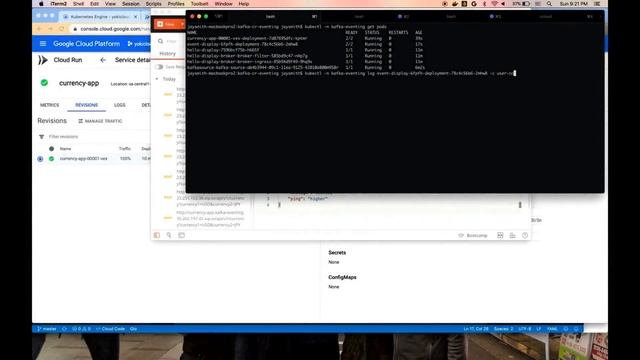Toggle the Save Responses switch in Postman
The width and height of the screenshot is (640, 360).
coord(159,67)
